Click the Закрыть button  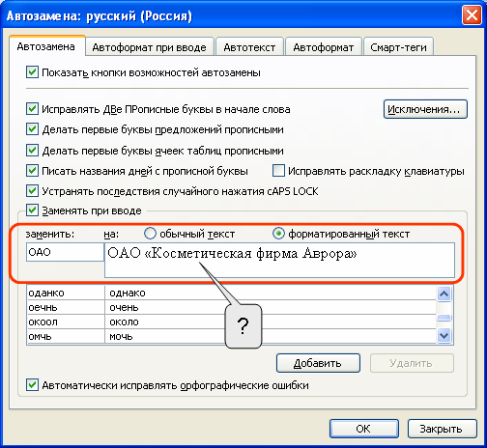pos(442,429)
